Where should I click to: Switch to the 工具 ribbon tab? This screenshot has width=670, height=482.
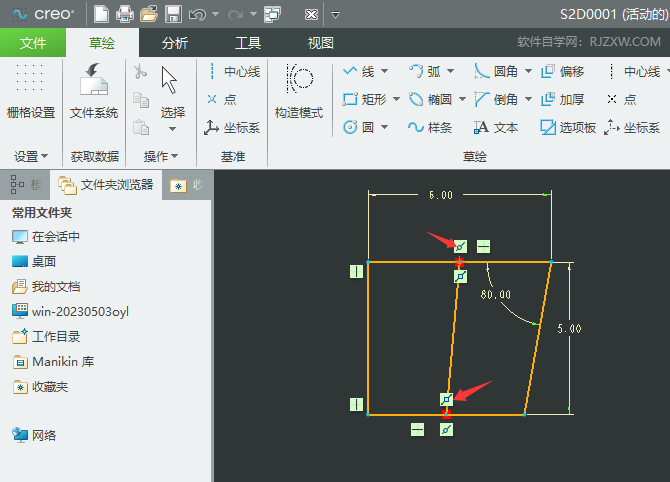[248, 43]
